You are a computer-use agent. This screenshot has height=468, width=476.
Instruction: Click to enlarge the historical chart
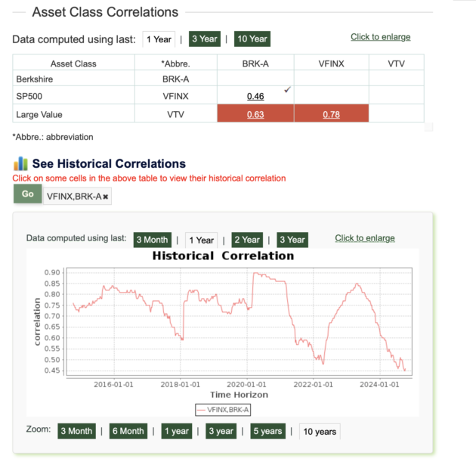[365, 238]
